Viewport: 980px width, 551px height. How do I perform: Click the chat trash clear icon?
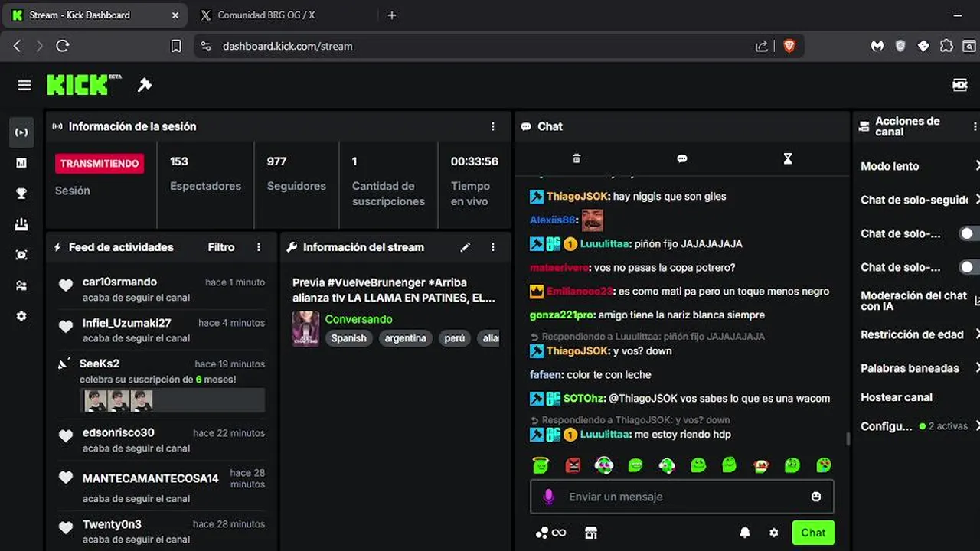577,158
